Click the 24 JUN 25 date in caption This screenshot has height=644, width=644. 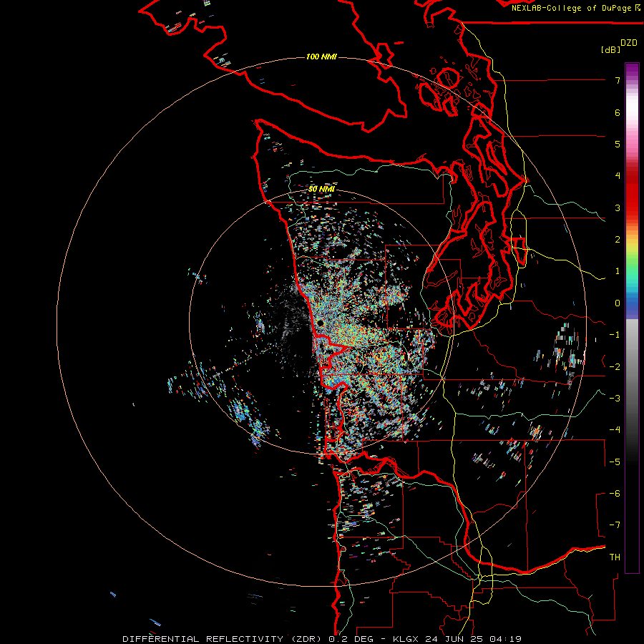[x=454, y=639]
